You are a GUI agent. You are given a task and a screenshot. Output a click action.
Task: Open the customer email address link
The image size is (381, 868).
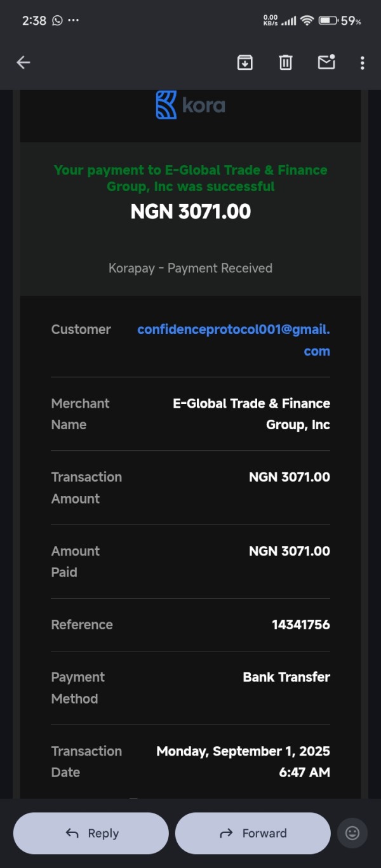(x=234, y=340)
